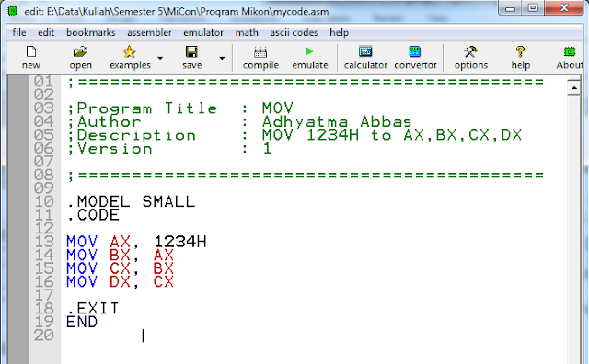Create a new file with the new icon
The image size is (589, 364).
point(30,51)
